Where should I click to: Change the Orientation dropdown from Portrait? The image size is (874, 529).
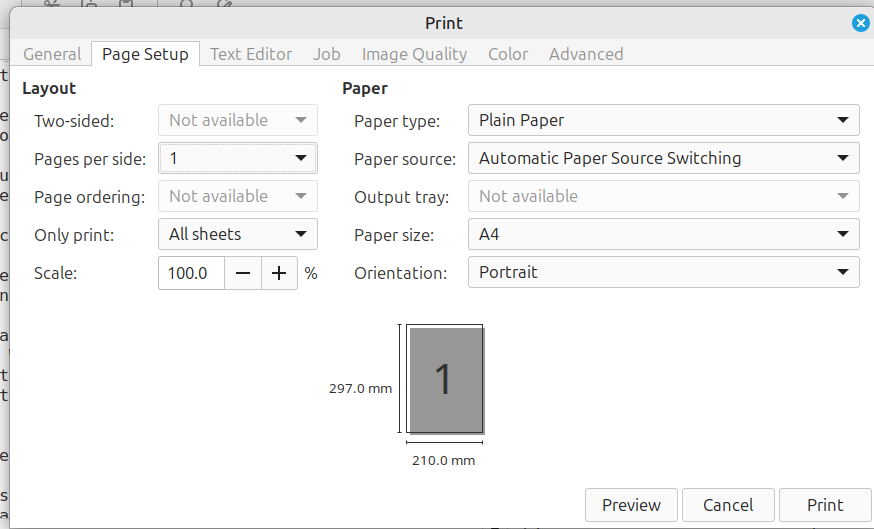[663, 272]
